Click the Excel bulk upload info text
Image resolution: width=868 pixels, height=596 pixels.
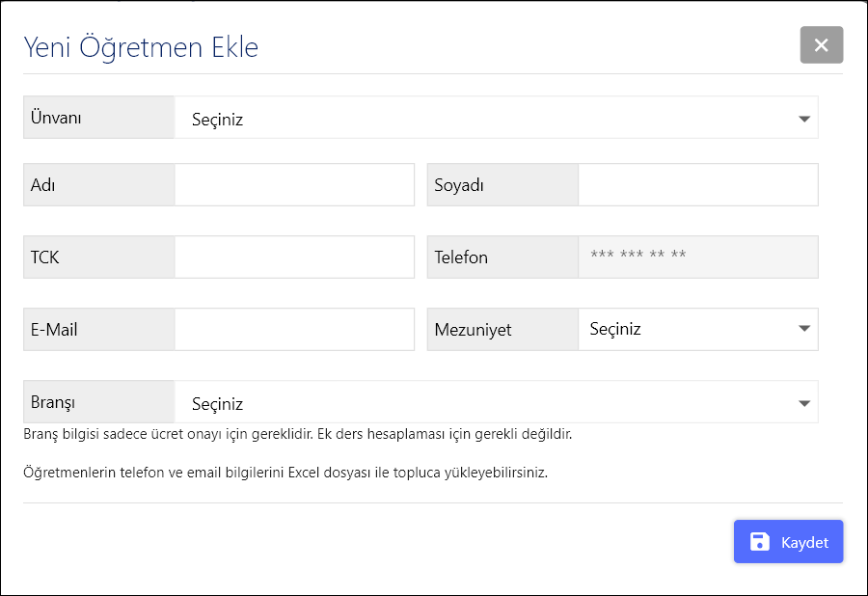(x=285, y=474)
